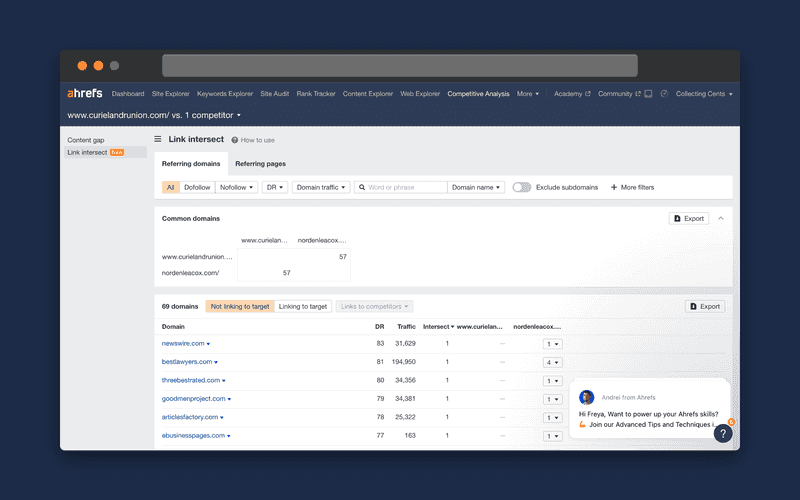The height and width of the screenshot is (500, 800).
Task: Open Site Audit
Action: pyautogui.click(x=274, y=94)
